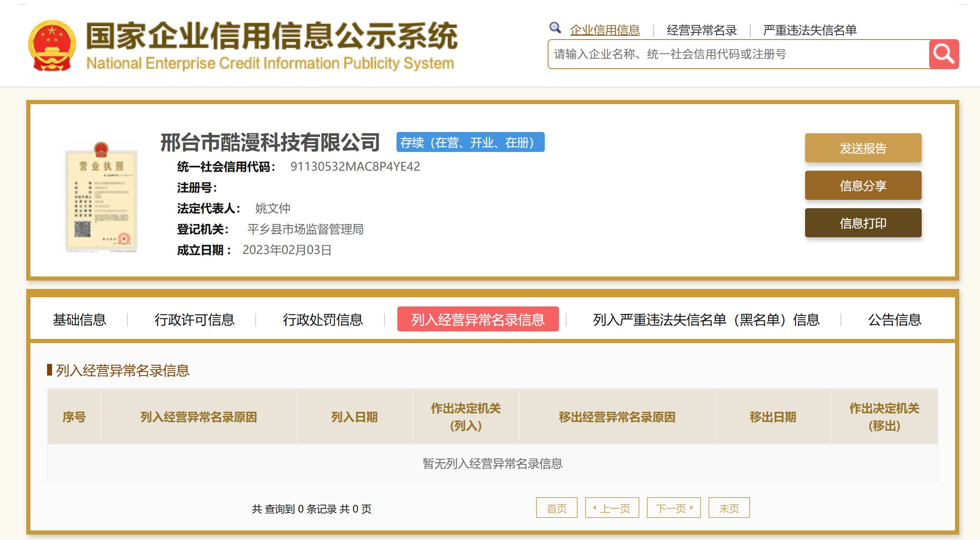The width and height of the screenshot is (980, 540).
Task: Click the 存续（在营、开业、在册）status badge
Action: click(x=470, y=142)
